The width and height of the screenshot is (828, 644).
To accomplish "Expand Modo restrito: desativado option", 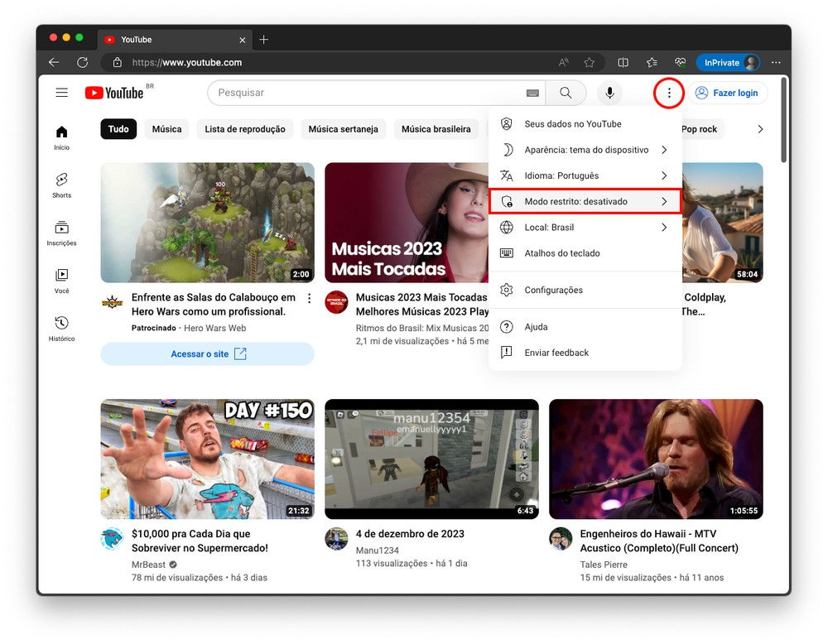I will [x=585, y=201].
